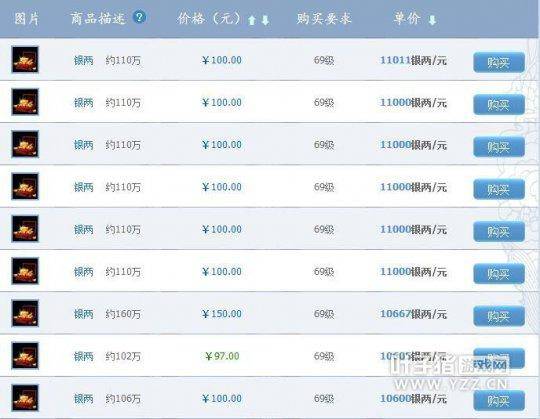
Task: Open the 银两 link in the first row
Action: tap(84, 61)
